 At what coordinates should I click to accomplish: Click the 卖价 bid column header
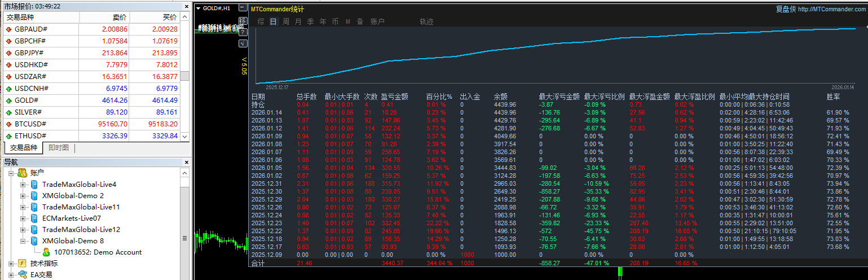coord(104,17)
